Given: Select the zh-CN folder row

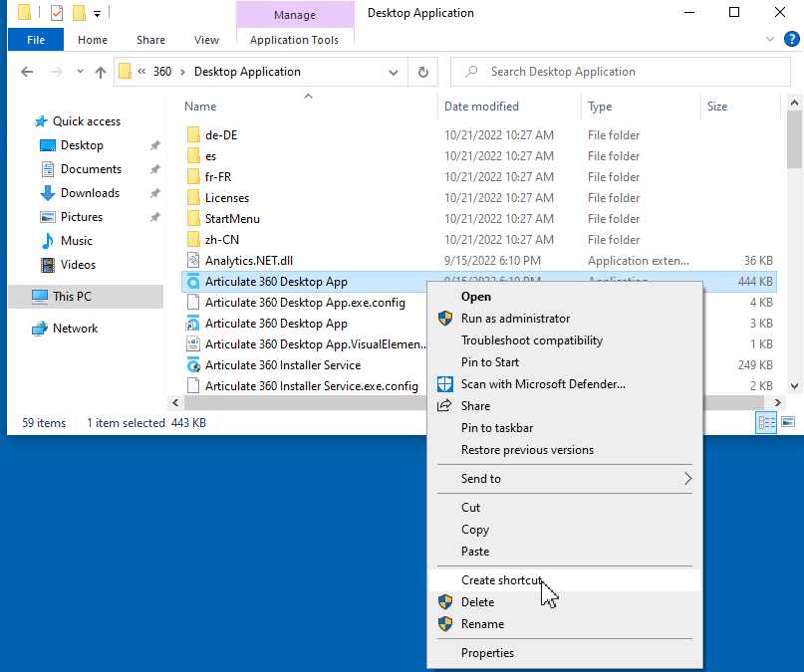Looking at the screenshot, I should [x=479, y=240].
